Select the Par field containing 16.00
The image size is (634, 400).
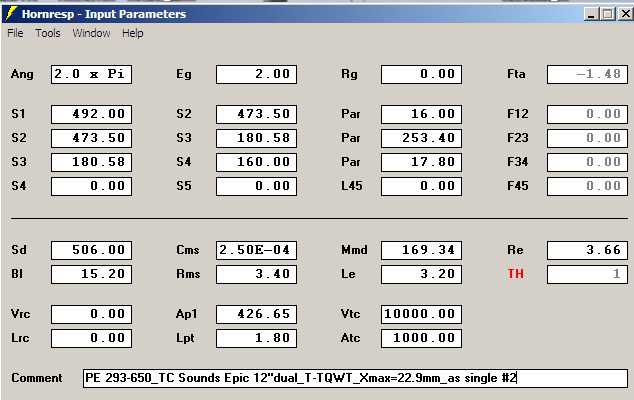tap(421, 114)
